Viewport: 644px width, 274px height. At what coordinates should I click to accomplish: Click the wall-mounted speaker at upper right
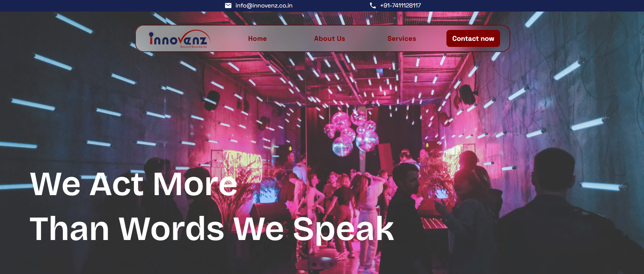(x=466, y=94)
